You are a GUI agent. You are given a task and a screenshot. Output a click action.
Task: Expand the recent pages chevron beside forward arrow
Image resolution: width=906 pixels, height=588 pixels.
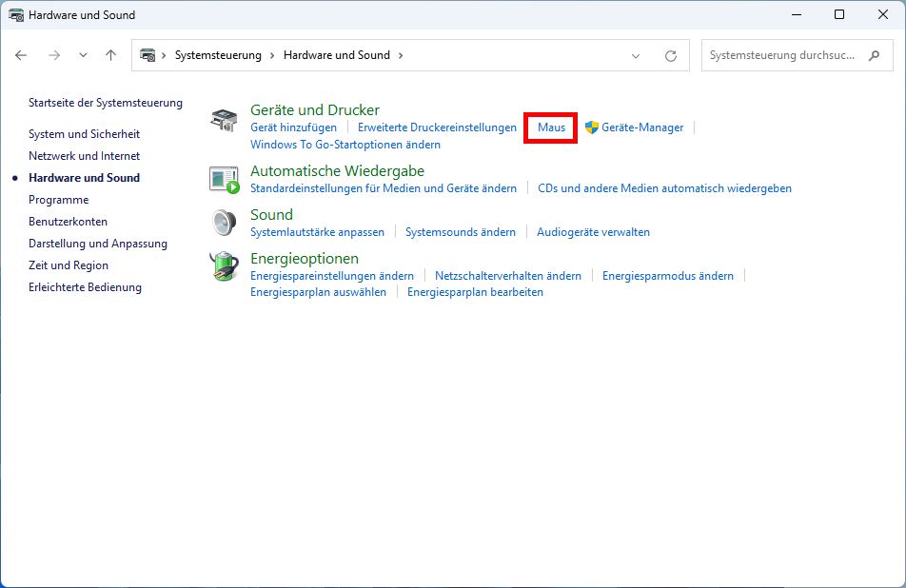coord(82,54)
